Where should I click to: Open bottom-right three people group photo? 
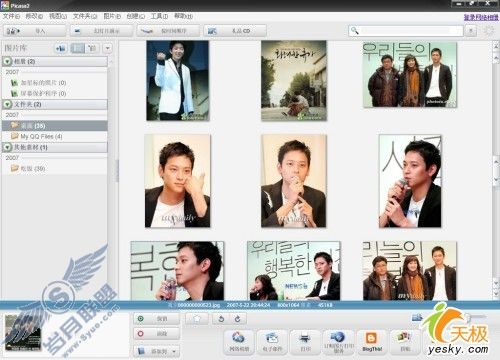coord(410,271)
